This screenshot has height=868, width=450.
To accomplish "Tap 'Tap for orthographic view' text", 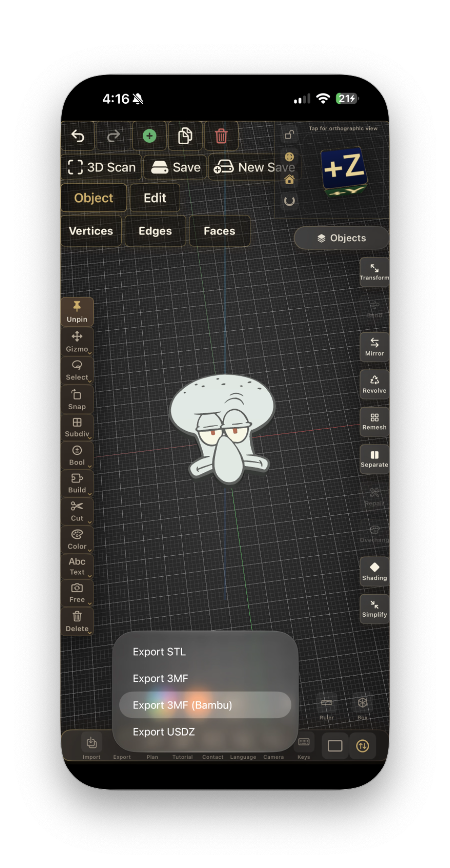I will [343, 129].
